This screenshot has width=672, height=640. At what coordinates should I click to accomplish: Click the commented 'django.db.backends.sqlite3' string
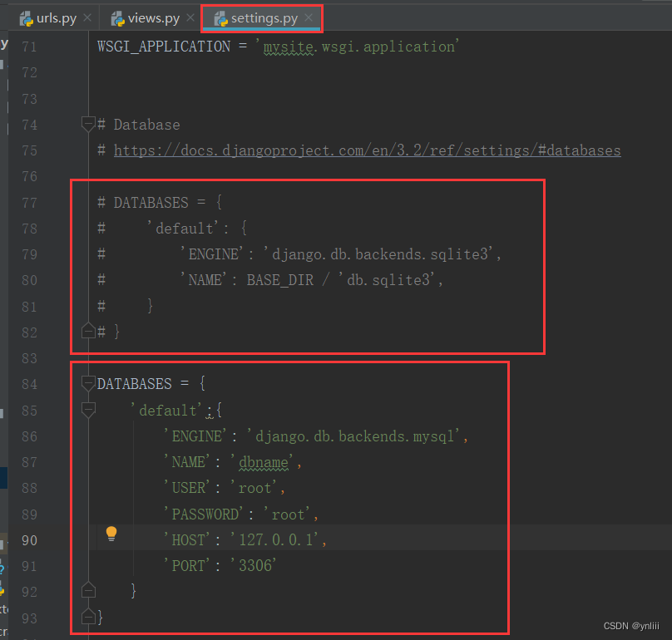coord(380,254)
